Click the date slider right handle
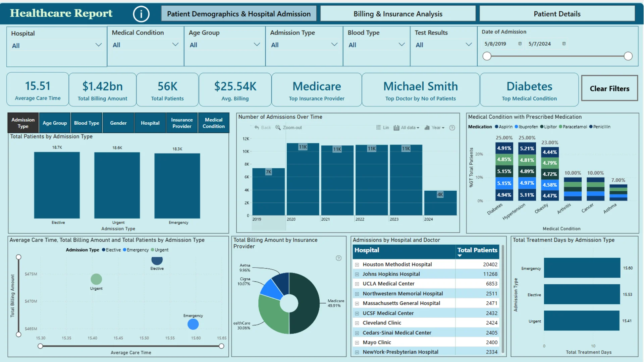 click(628, 56)
